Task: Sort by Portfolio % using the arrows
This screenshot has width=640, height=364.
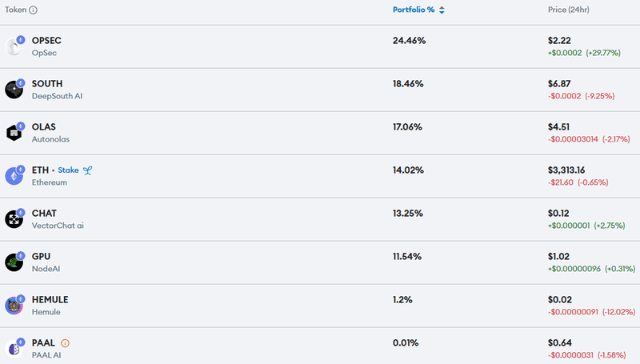Action: tap(442, 10)
